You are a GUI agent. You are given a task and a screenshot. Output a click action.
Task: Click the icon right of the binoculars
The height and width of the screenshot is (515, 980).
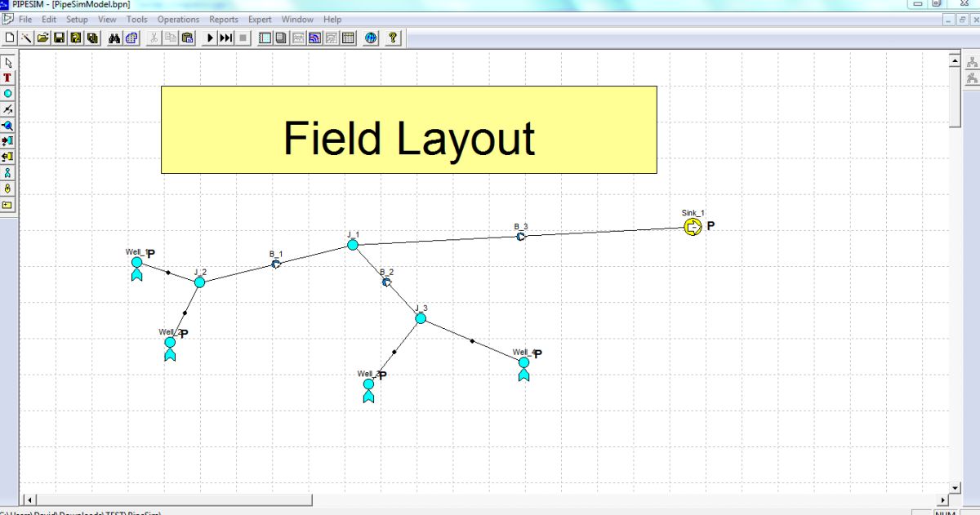tap(132, 38)
